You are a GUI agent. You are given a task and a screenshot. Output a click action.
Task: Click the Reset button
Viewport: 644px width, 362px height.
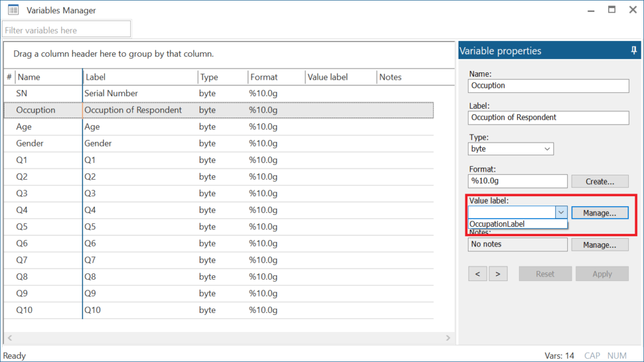[545, 274]
